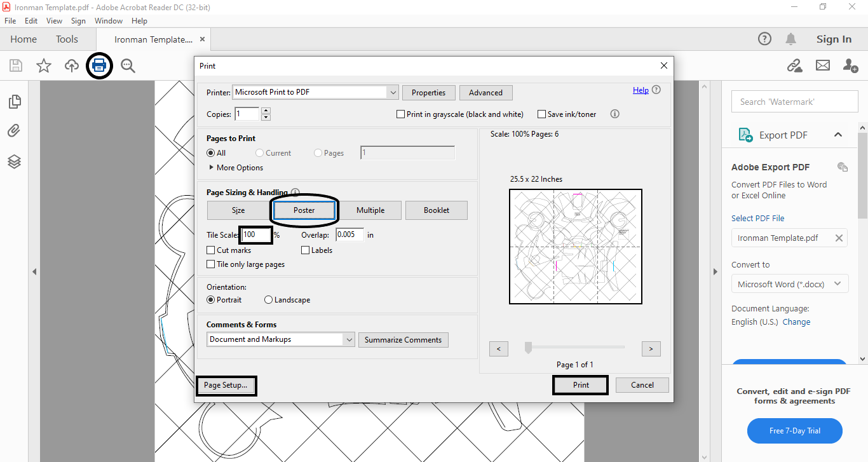Close the Ironman Template document tab
The height and width of the screenshot is (462, 868).
[202, 39]
